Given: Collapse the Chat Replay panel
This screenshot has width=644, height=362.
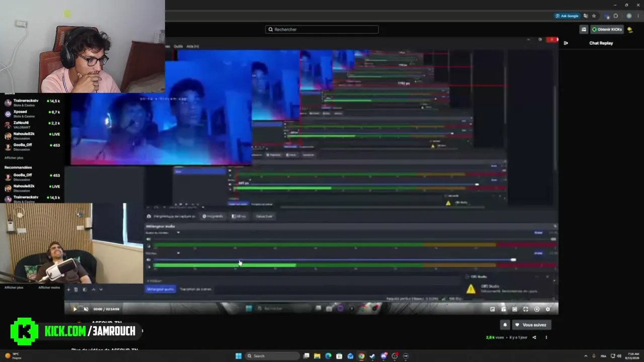Looking at the screenshot, I should (x=566, y=43).
